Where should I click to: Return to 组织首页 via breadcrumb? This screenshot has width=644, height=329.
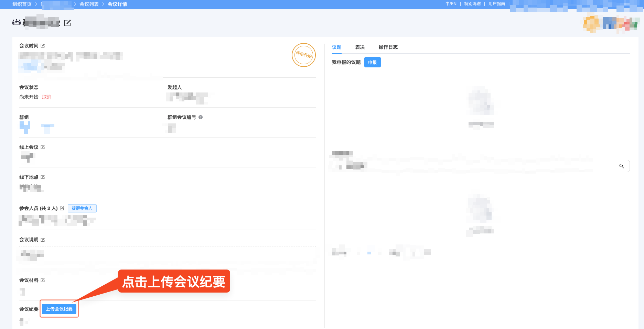pyautogui.click(x=21, y=4)
